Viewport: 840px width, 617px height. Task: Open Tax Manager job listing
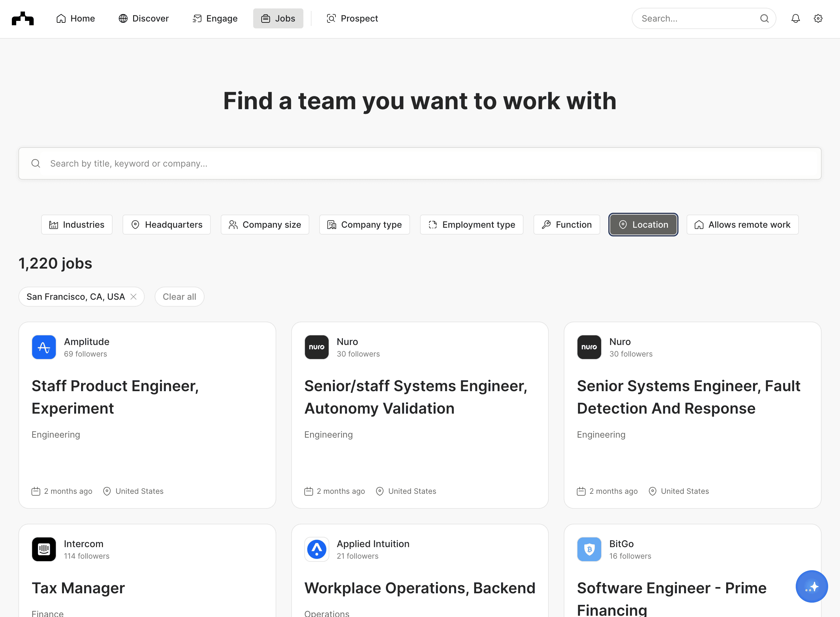pos(78,588)
